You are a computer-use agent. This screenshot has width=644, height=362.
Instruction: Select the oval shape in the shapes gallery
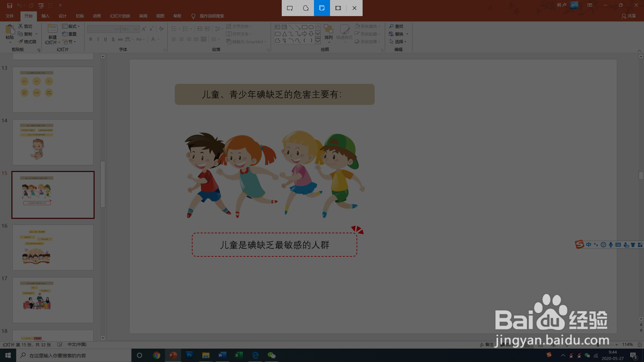click(x=311, y=27)
